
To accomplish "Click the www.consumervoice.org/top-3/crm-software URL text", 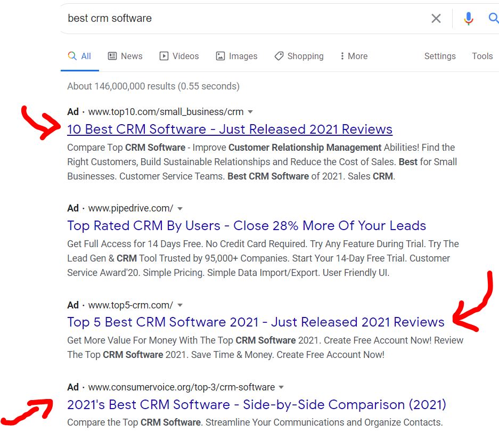I will tap(182, 387).
